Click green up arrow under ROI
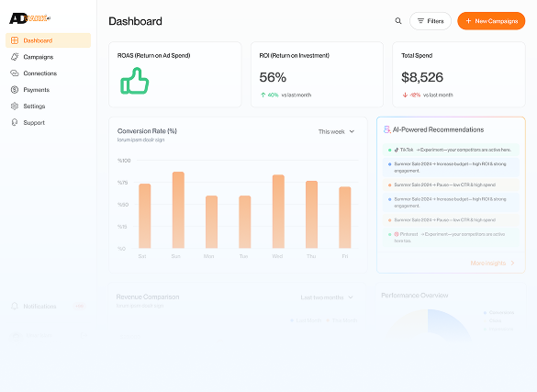 pyautogui.click(x=263, y=95)
